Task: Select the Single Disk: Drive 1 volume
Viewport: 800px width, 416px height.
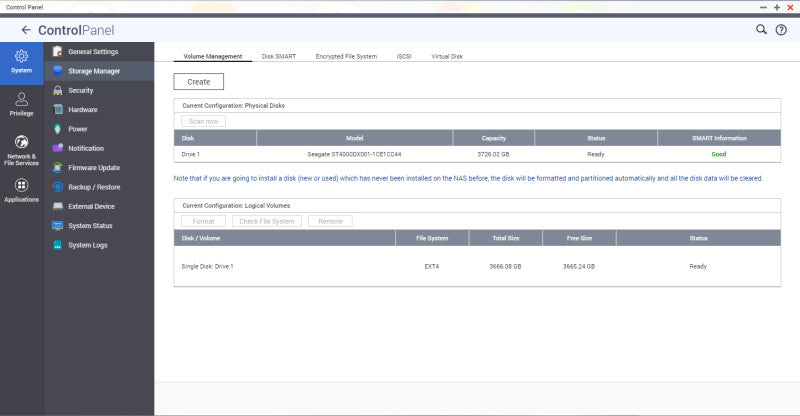Action: coord(207,266)
